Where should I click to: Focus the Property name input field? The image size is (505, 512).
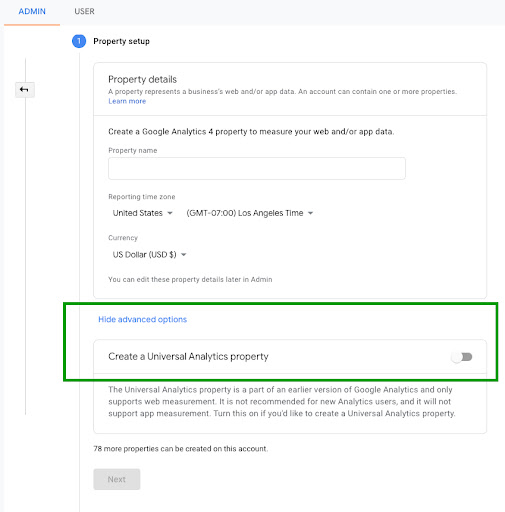click(x=257, y=168)
